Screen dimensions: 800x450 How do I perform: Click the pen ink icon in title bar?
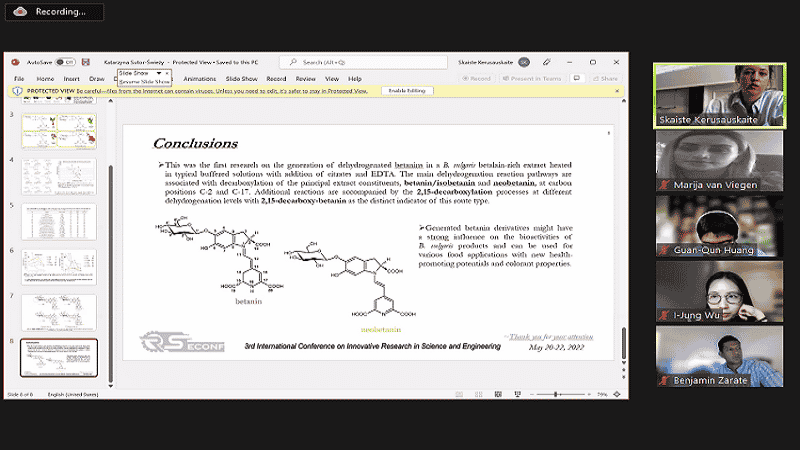(546, 62)
